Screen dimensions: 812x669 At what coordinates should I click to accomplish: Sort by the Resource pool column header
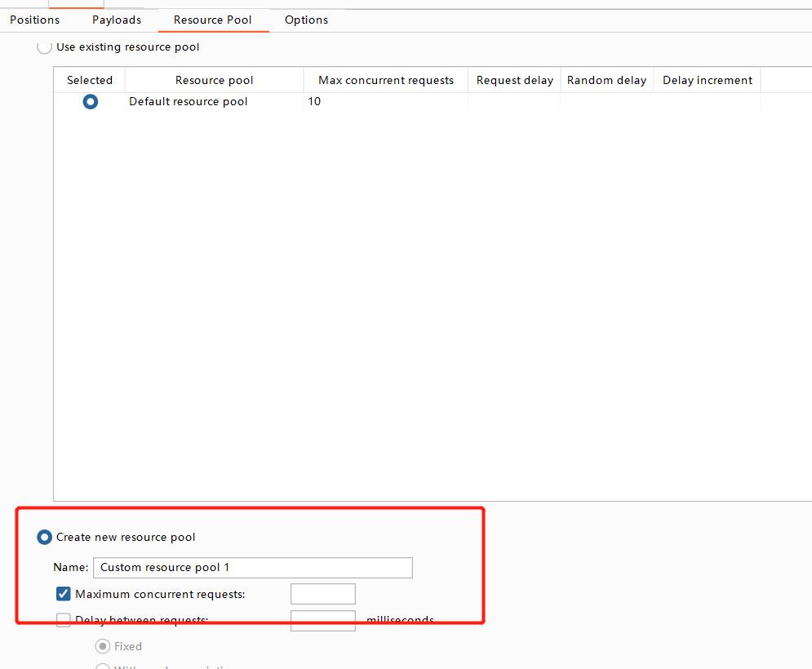214,80
